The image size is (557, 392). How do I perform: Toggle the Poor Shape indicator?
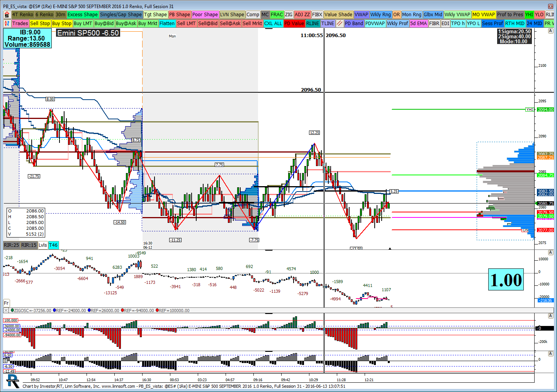(205, 15)
